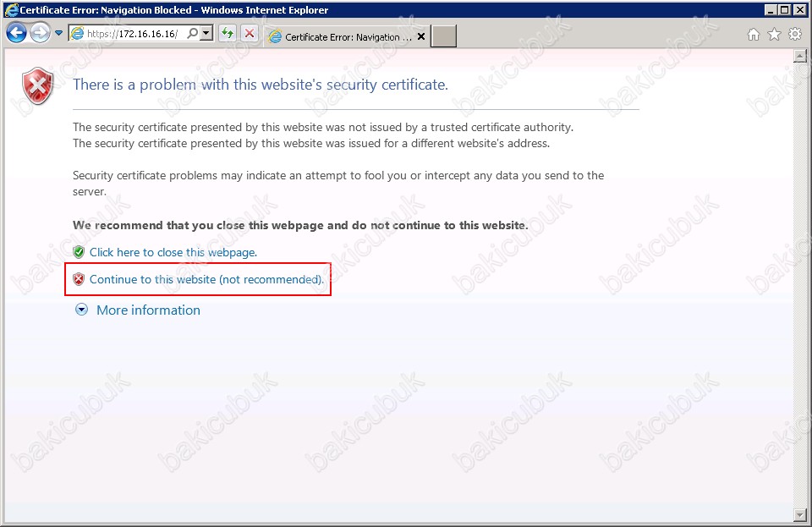Viewport: 812px width, 527px height.
Task: Click the Internet Explorer icon in title bar
Action: [x=11, y=10]
